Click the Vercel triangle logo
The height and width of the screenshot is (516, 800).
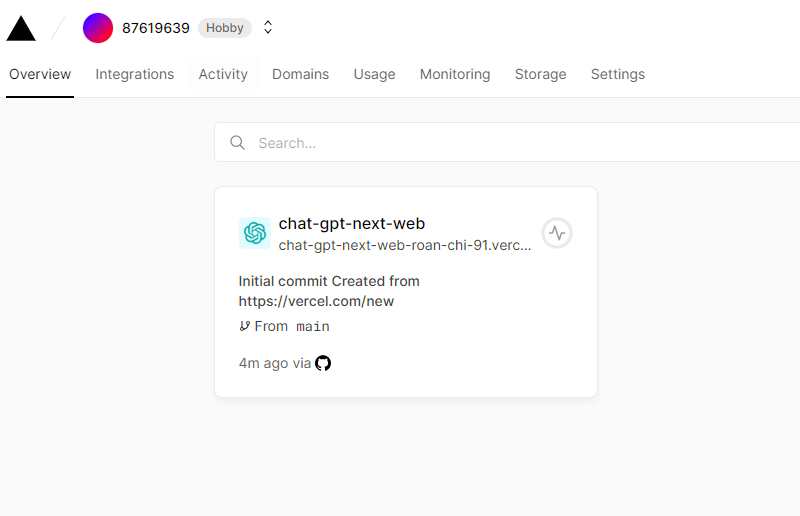(21, 29)
